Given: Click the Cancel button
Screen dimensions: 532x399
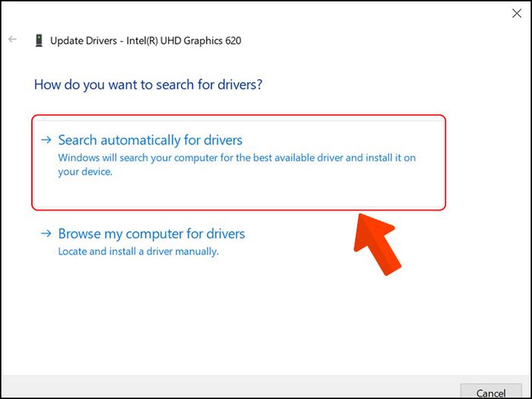Looking at the screenshot, I should click(491, 392).
